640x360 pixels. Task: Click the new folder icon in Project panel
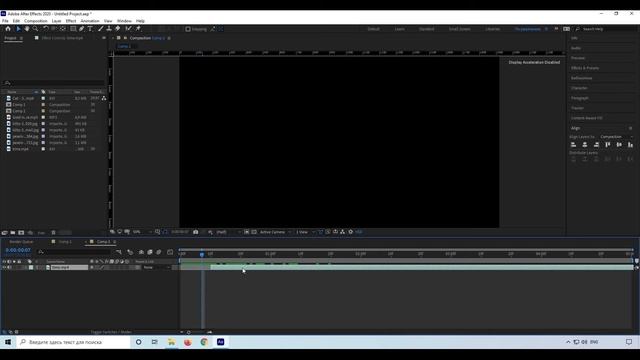click(x=13, y=233)
